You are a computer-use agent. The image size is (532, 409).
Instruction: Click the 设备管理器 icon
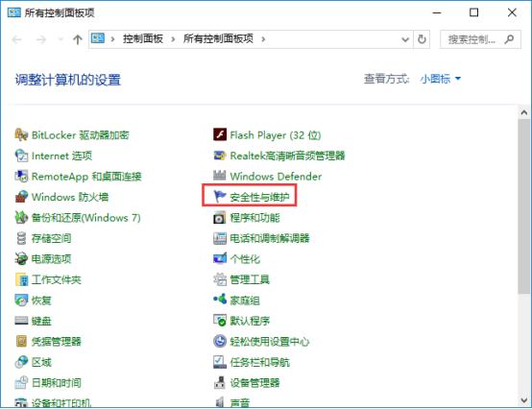coord(220,382)
